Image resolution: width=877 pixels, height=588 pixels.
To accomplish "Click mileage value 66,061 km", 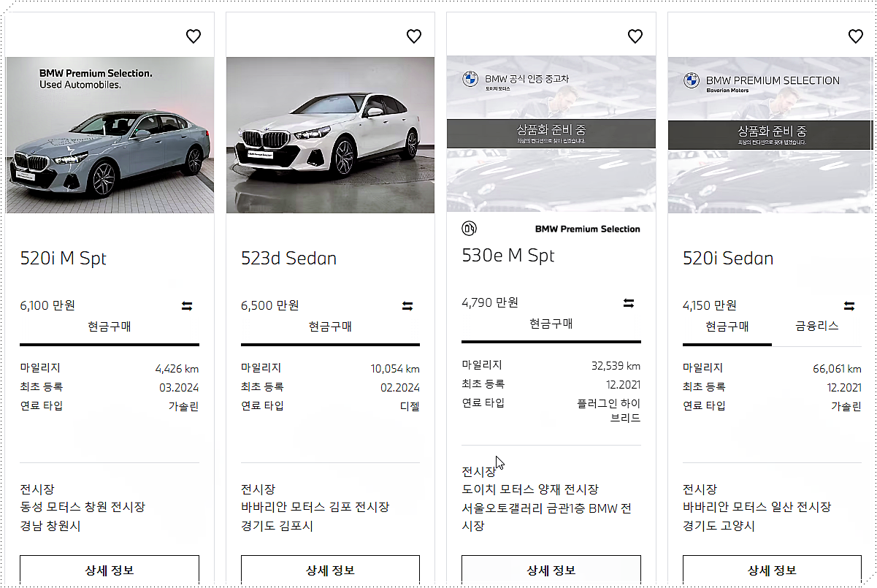I will point(837,369).
